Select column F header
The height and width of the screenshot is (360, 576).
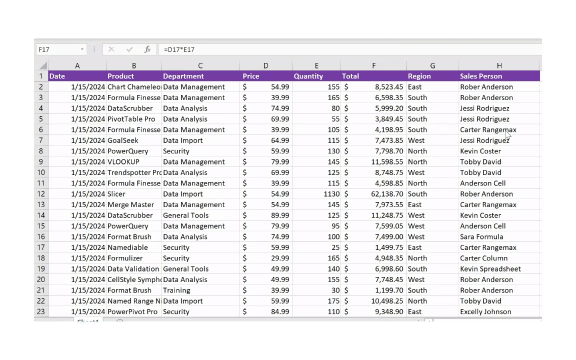374,65
